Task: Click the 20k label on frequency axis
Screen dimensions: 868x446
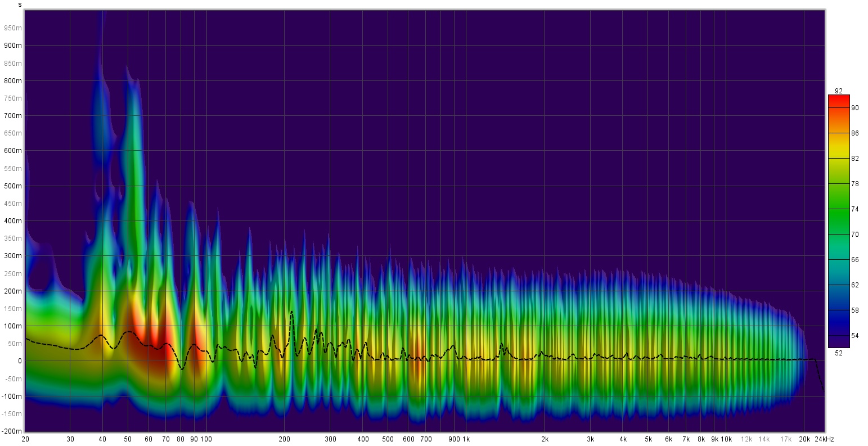Action: (x=804, y=439)
